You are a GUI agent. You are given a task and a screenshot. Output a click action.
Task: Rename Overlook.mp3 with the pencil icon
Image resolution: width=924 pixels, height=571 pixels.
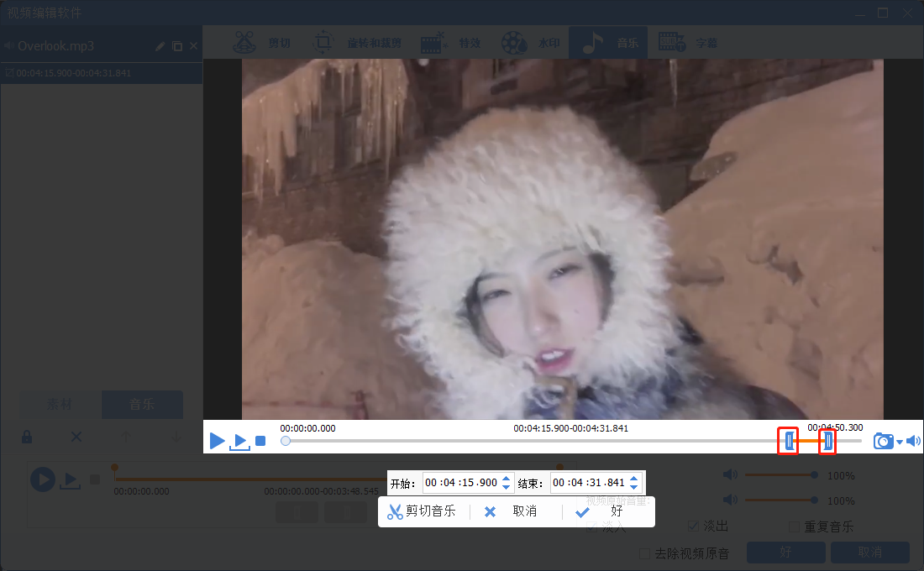pos(160,46)
